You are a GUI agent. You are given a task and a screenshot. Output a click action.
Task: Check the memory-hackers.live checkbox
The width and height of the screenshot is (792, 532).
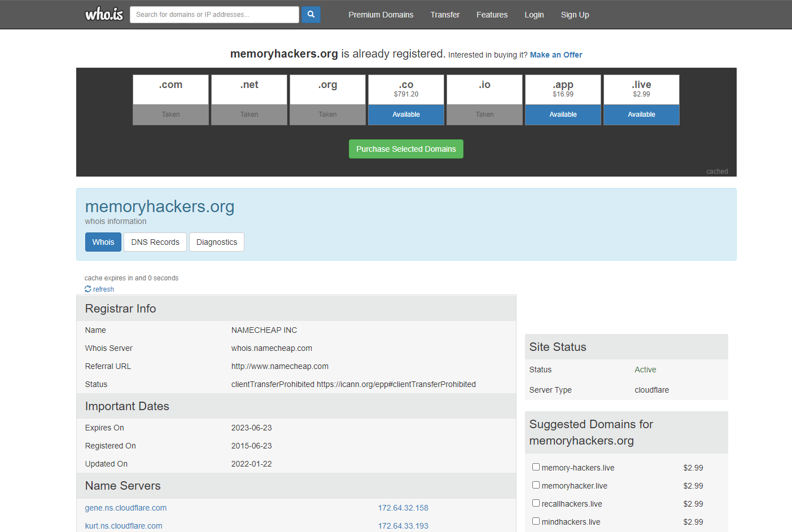coord(536,467)
